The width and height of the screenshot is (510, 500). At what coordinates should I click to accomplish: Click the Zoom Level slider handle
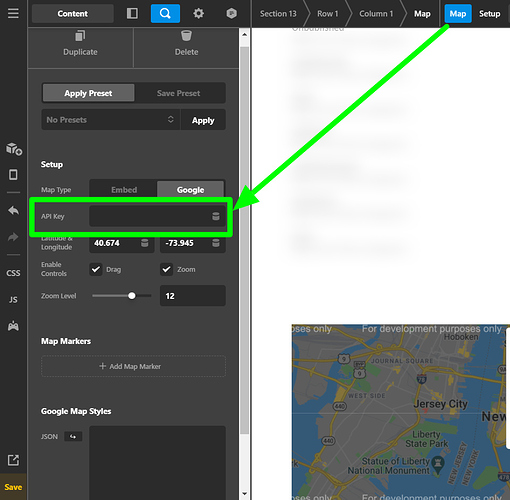pos(132,296)
